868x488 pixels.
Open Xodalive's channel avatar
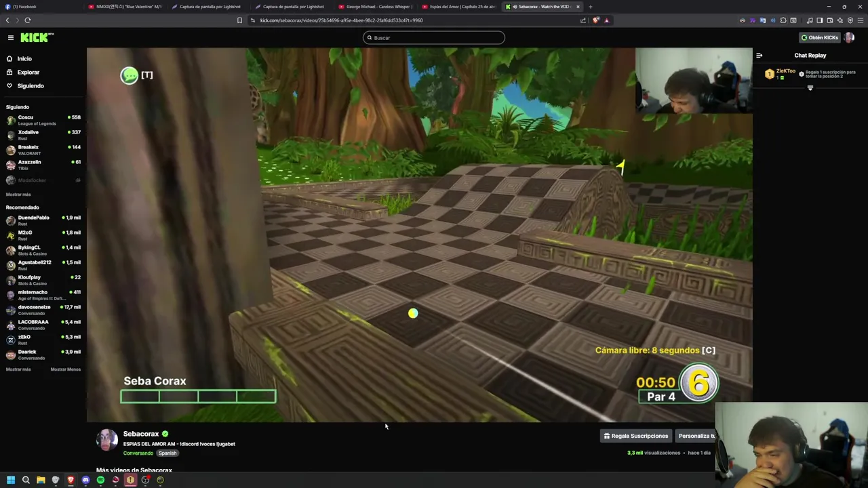(10, 135)
